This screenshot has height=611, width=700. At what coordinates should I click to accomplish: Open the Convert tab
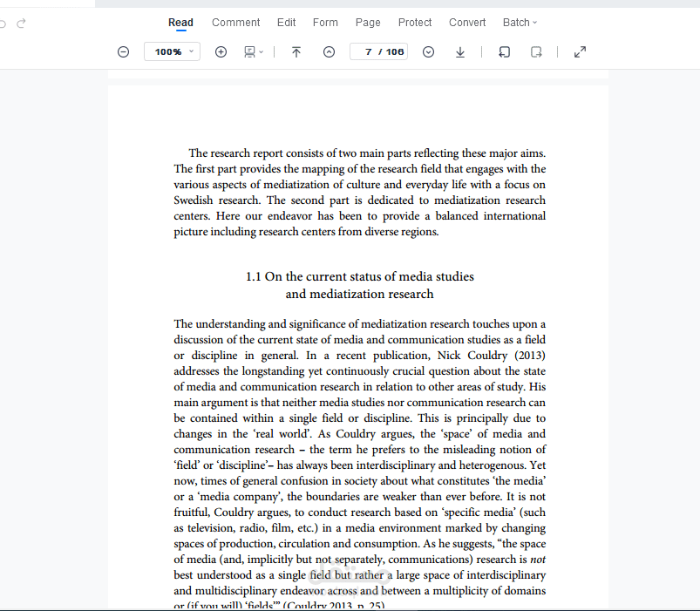(x=467, y=23)
